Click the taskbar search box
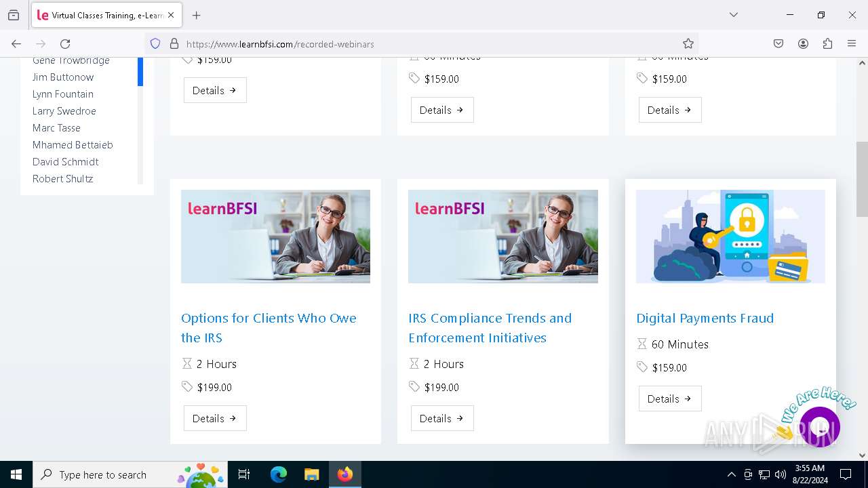Viewport: 868px width, 488px height. (130, 474)
